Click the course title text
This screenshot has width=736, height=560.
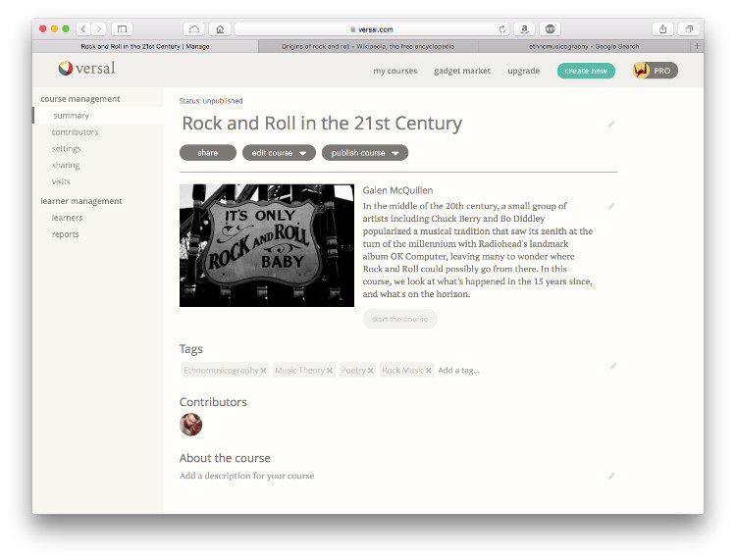click(x=322, y=124)
